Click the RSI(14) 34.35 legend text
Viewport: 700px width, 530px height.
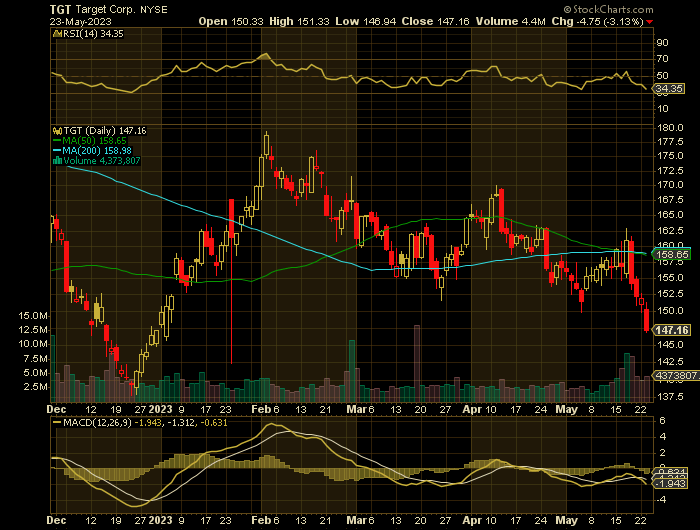pos(93,33)
